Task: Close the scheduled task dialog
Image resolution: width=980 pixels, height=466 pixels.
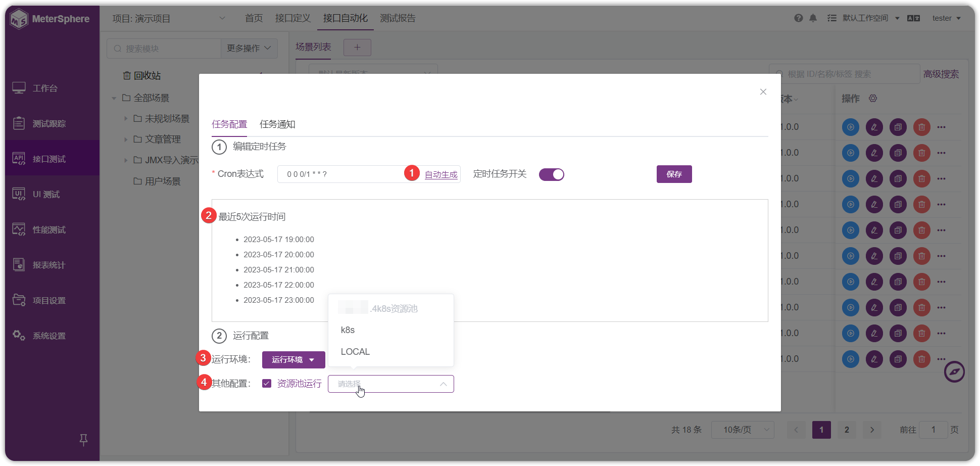Action: [x=763, y=91]
